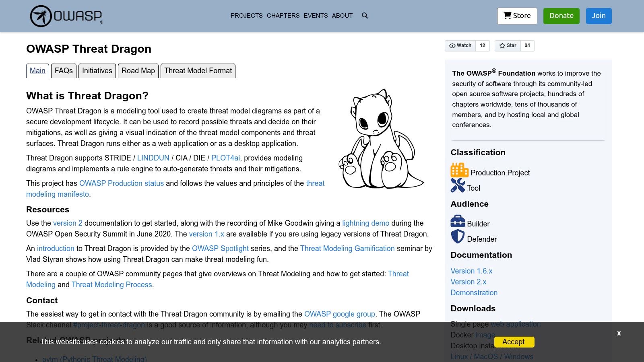Click the blue Join button

[x=599, y=16]
